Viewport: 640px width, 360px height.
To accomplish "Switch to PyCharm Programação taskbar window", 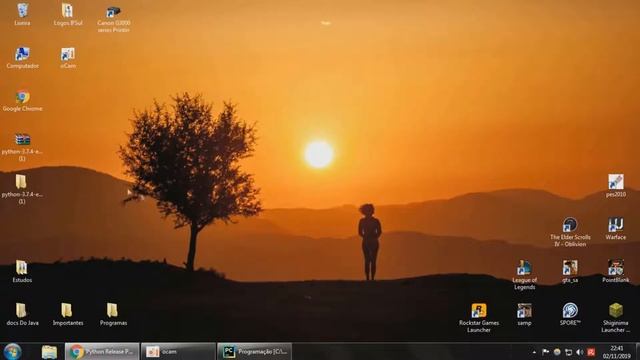I will (254, 351).
